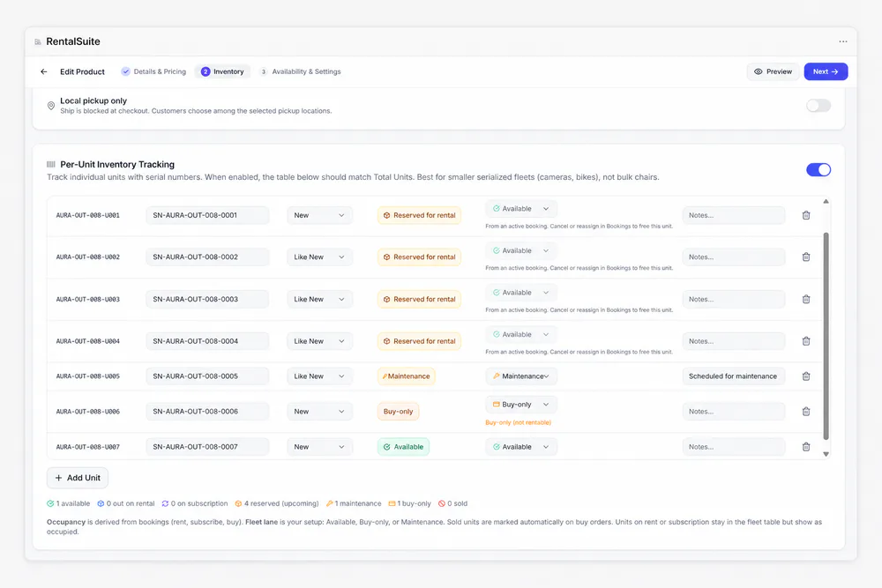This screenshot has width=882, height=588.
Task: Go to Details & Pricing step
Action: (153, 71)
